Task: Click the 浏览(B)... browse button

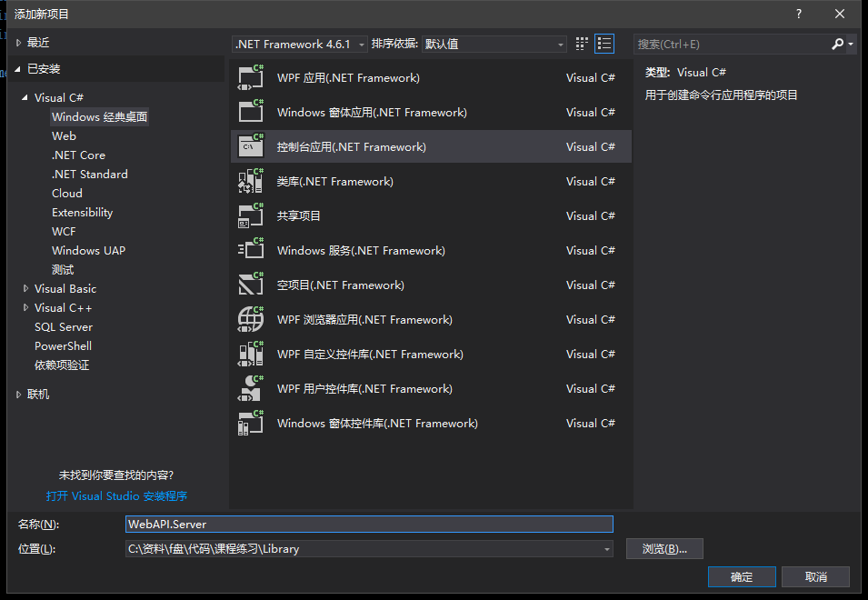Action: tap(664, 549)
